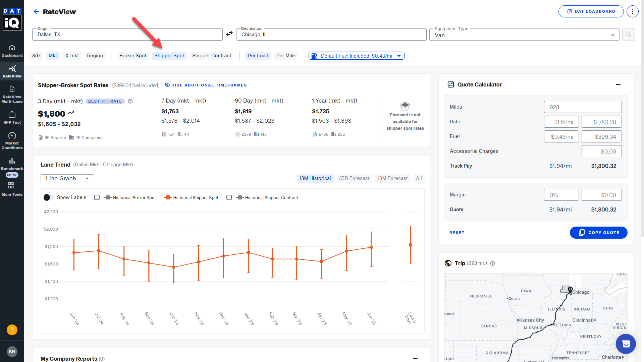Switch to 35D Forecast view
Image resolution: width=644 pixels, height=362 pixels.
point(354,178)
